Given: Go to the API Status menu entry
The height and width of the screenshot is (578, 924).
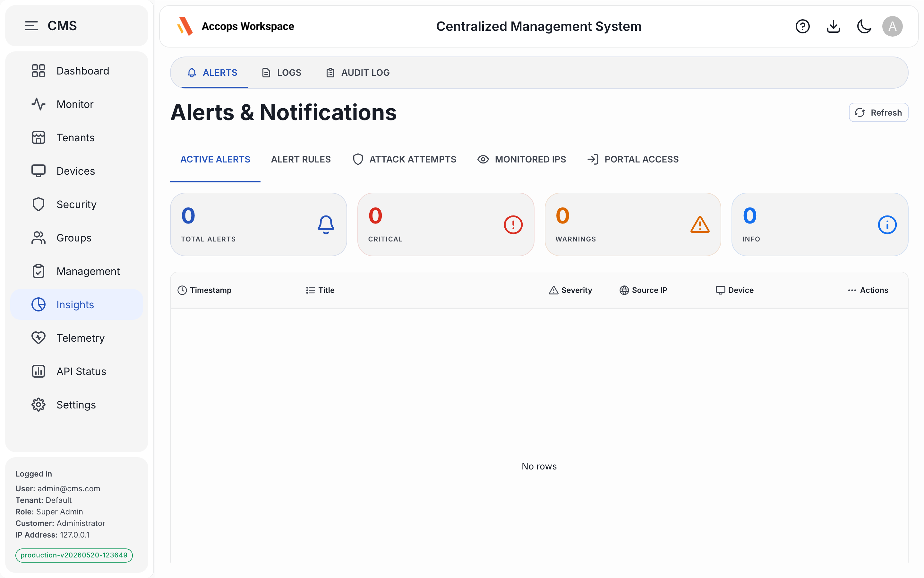Looking at the screenshot, I should tap(77, 371).
